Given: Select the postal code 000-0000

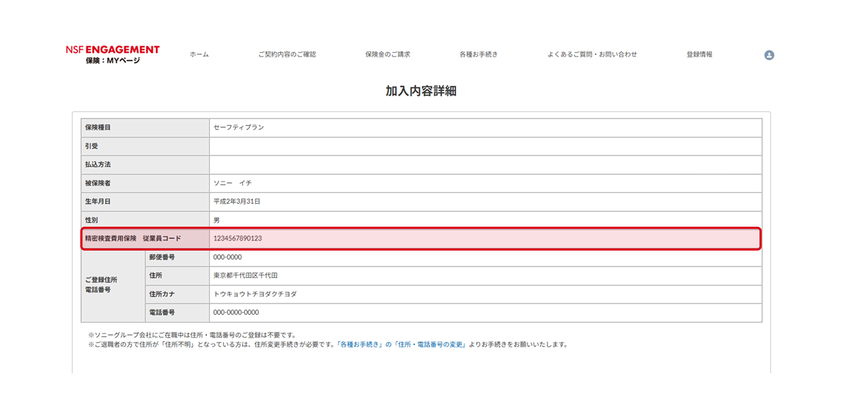Looking at the screenshot, I should (x=227, y=257).
